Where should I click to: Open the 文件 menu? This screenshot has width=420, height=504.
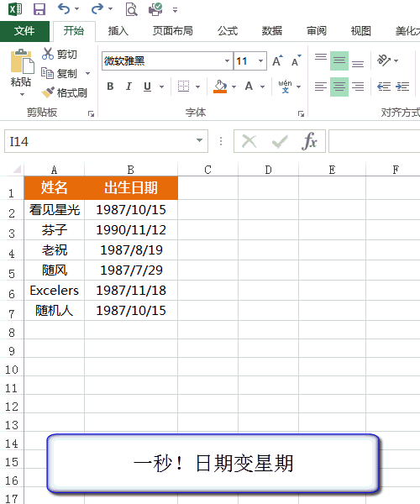(24, 31)
